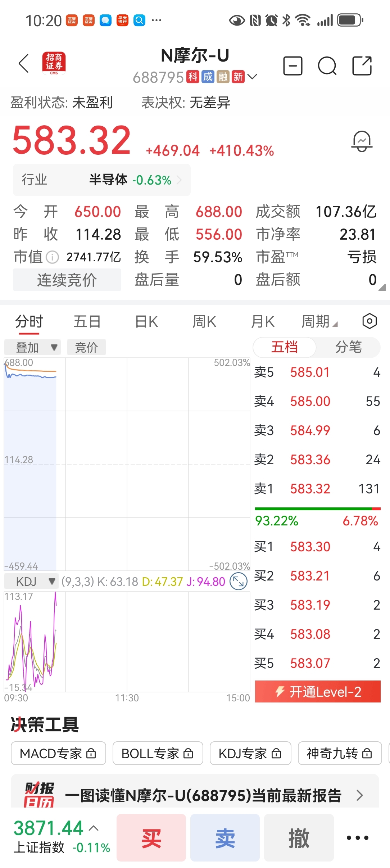Tap the 市值 info icon
This screenshot has width=390, height=868.
pyautogui.click(x=53, y=257)
